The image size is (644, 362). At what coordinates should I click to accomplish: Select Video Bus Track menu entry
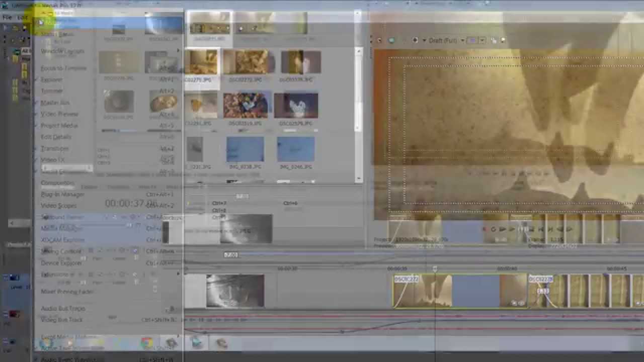(61, 320)
